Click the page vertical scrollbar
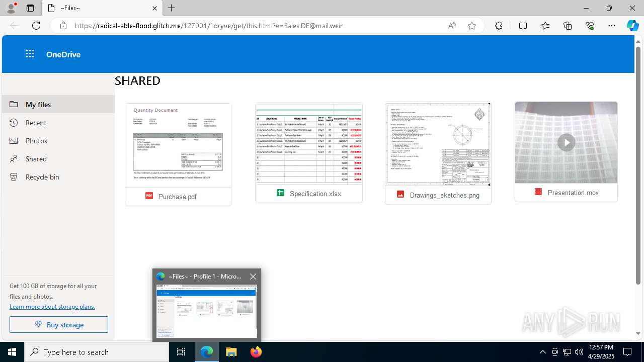This screenshot has height=362, width=644. coord(638,166)
